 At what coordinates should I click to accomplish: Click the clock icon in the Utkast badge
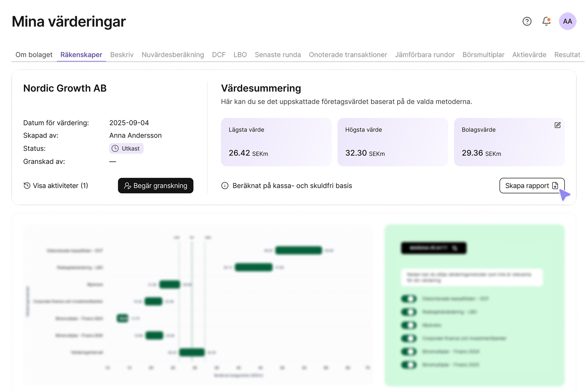coord(115,148)
